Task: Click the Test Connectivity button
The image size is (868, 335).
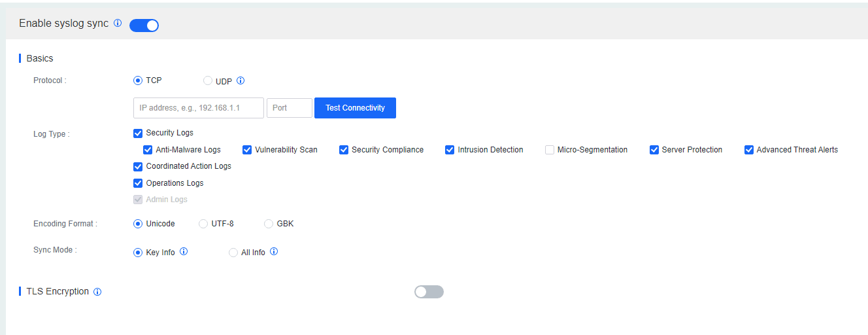Action: point(355,108)
